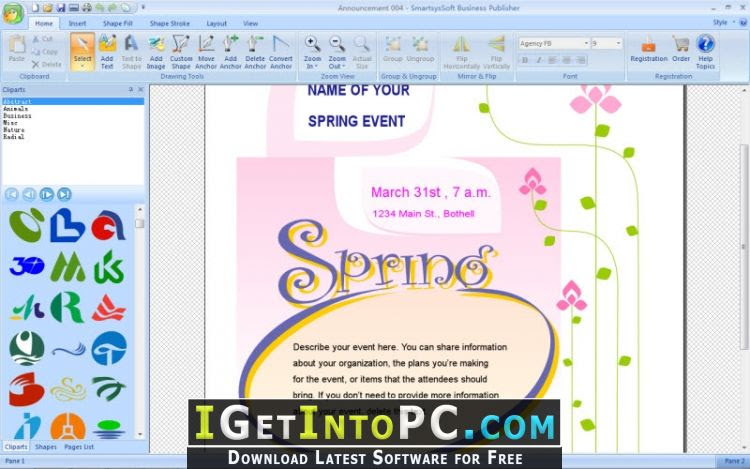This screenshot has height=469, width=750.
Task: Click the Flip Vertically button
Action: 496,51
